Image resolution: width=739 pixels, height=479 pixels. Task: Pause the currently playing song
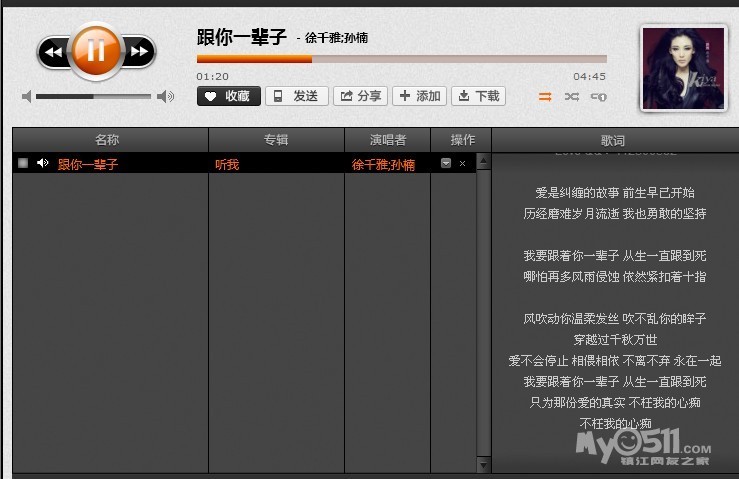point(96,50)
